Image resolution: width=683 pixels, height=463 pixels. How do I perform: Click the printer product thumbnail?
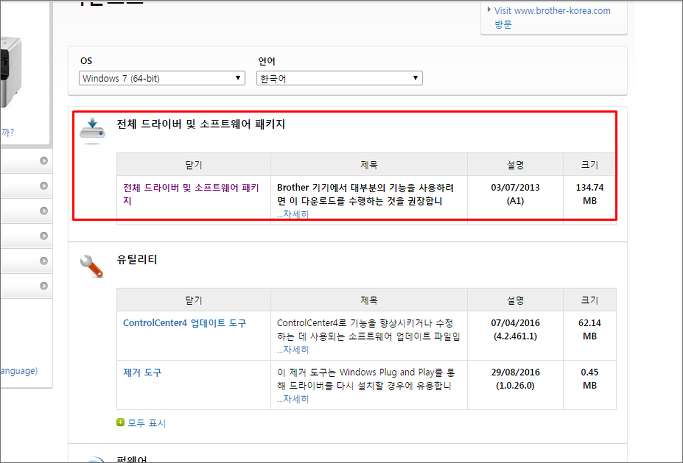click(x=10, y=72)
